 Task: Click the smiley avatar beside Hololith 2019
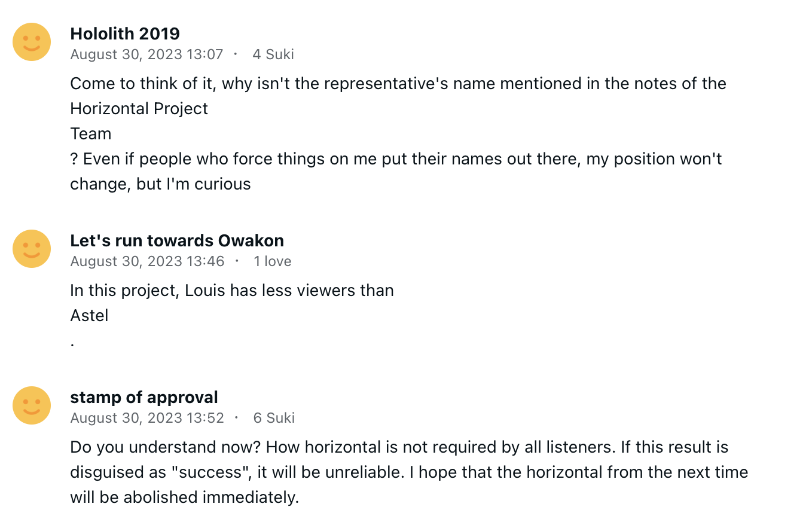pyautogui.click(x=32, y=42)
